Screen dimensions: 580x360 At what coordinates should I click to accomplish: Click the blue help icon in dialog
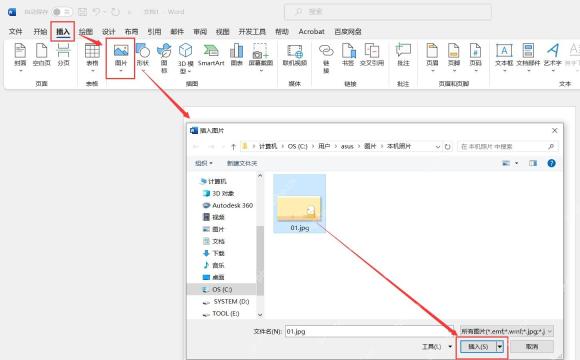[x=551, y=163]
